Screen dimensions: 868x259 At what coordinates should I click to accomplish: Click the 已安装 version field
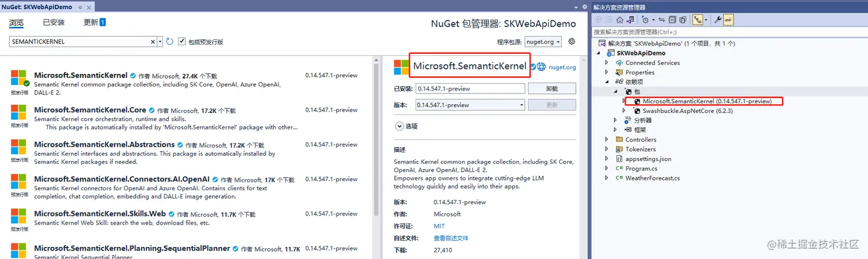tap(470, 89)
